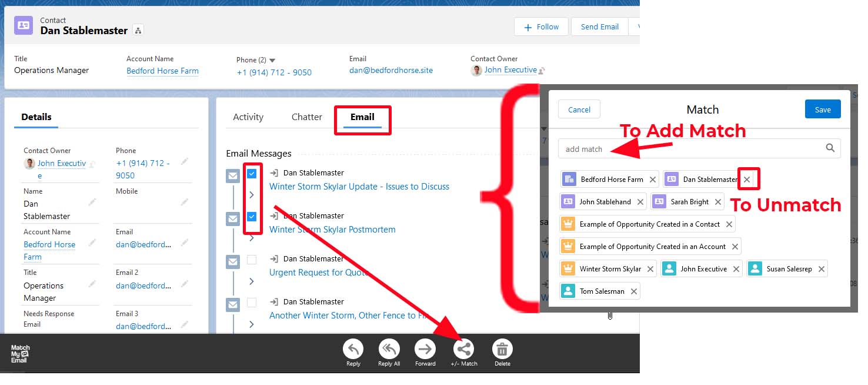
Task: Open the Chatter tab
Action: (306, 117)
